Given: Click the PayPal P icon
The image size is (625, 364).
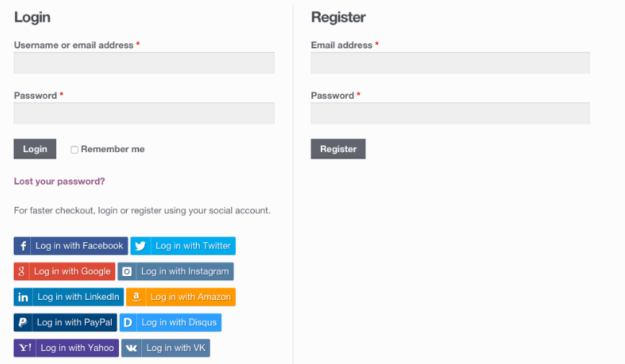Looking at the screenshot, I should click(x=23, y=322).
